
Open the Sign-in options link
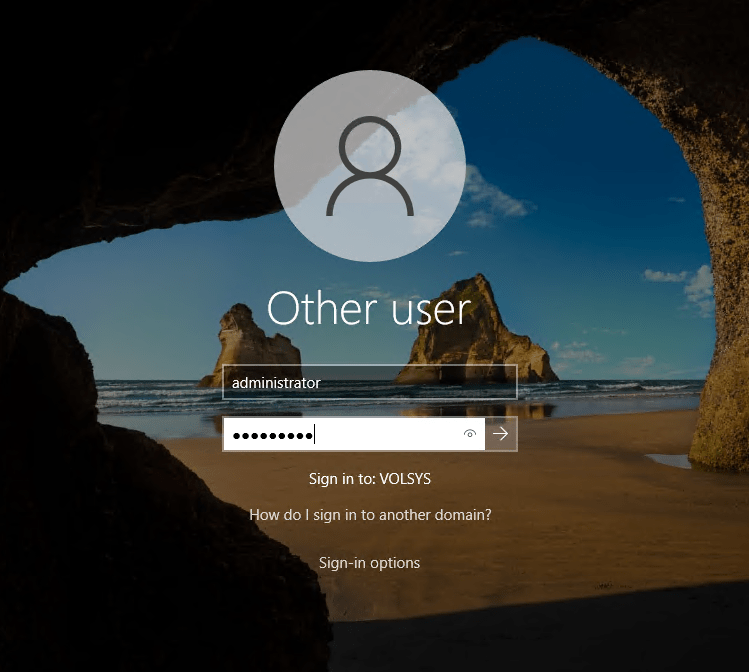coord(369,563)
